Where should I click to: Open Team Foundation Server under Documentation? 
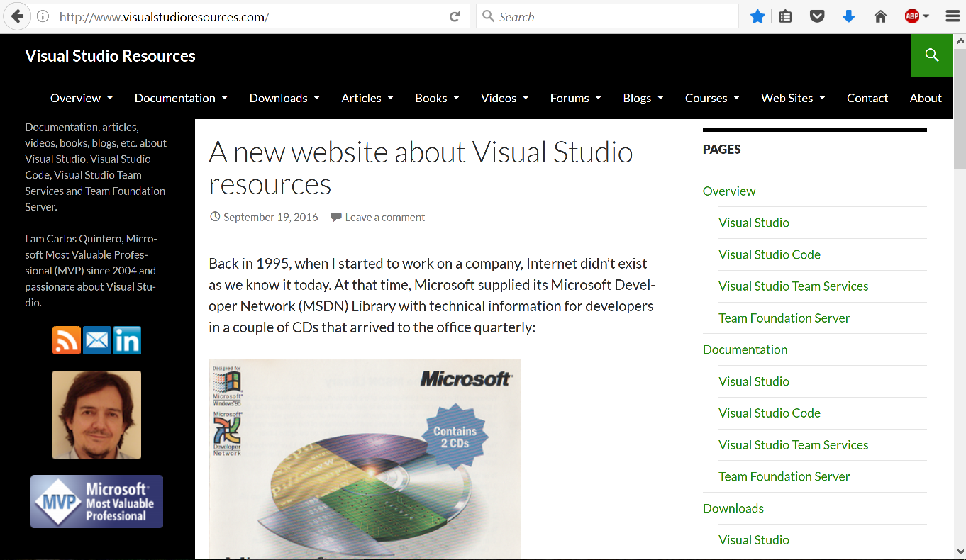click(x=784, y=476)
